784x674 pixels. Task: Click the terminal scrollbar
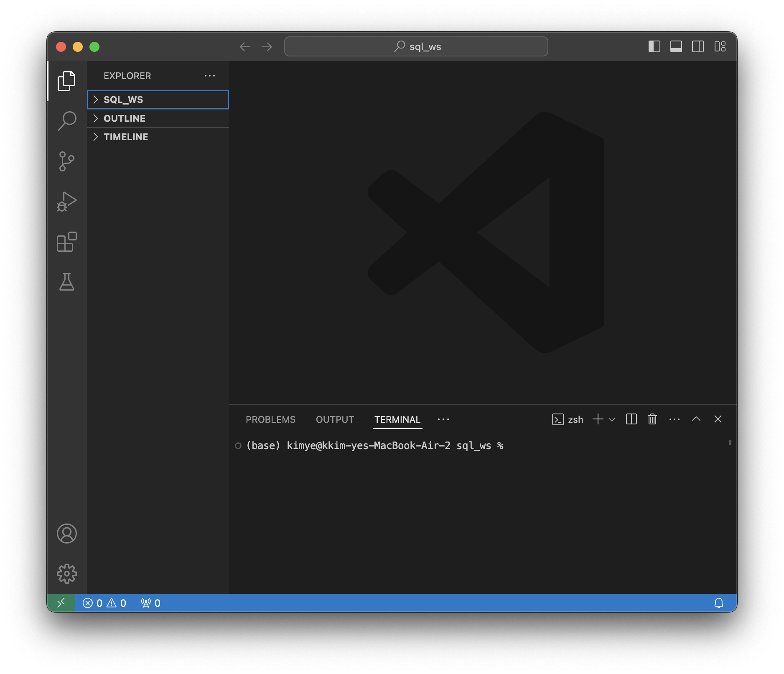(730, 442)
